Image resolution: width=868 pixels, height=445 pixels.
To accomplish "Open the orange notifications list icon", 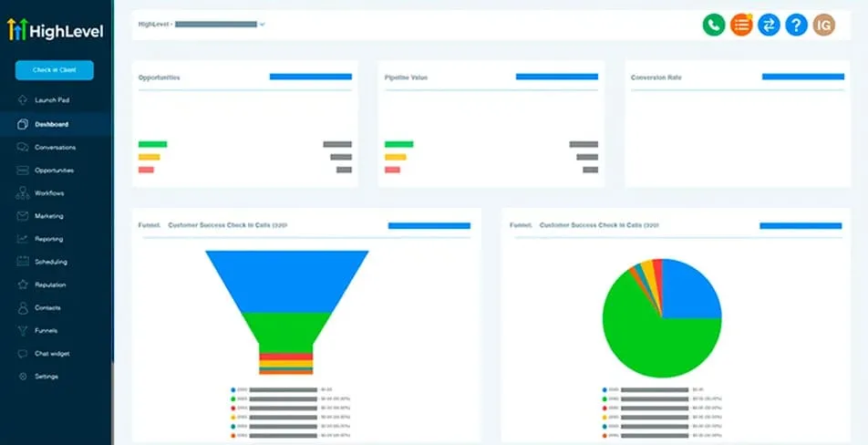I will pyautogui.click(x=741, y=26).
